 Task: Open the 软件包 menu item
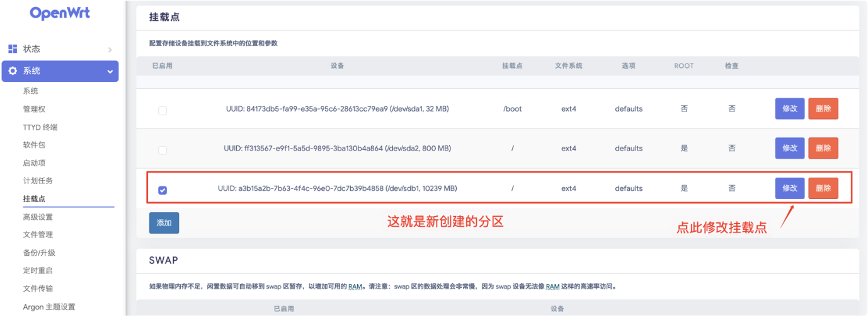34,145
